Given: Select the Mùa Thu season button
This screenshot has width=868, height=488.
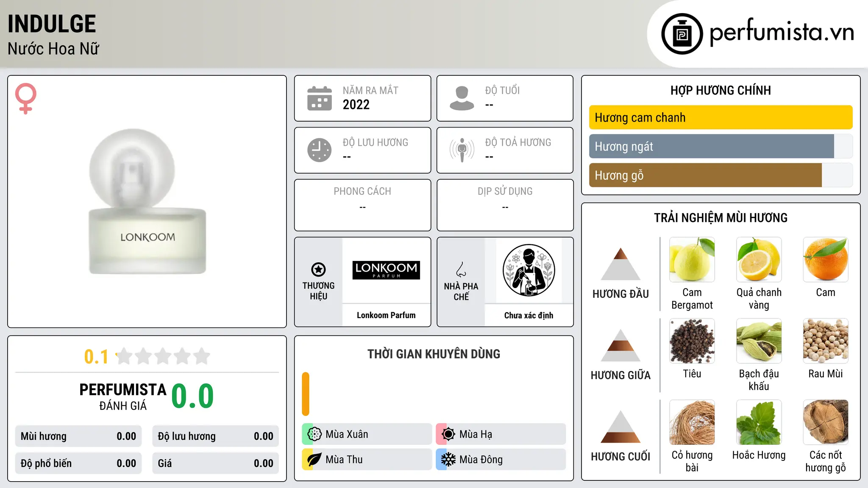Looking at the screenshot, I should point(367,460).
